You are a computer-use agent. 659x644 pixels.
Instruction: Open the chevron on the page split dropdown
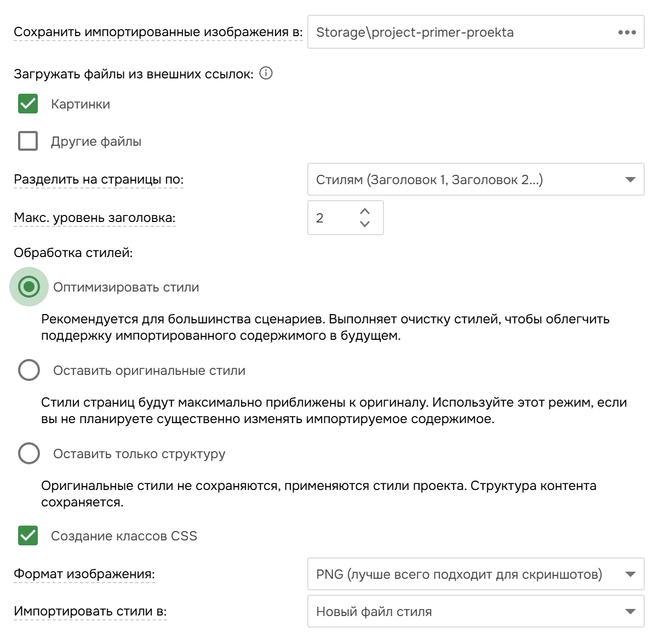pyautogui.click(x=630, y=179)
